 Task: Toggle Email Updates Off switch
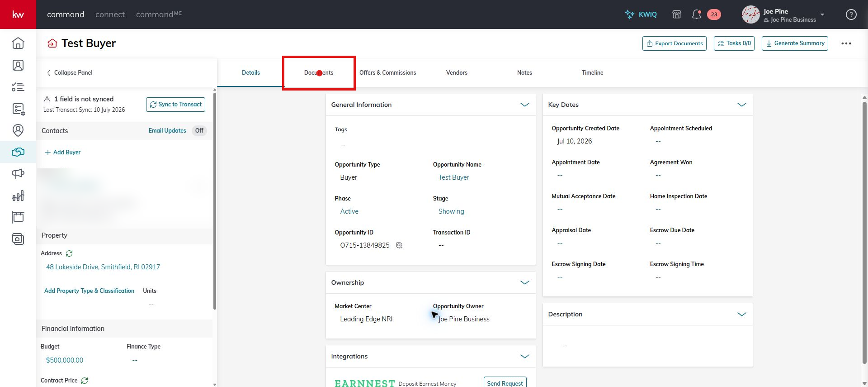199,130
